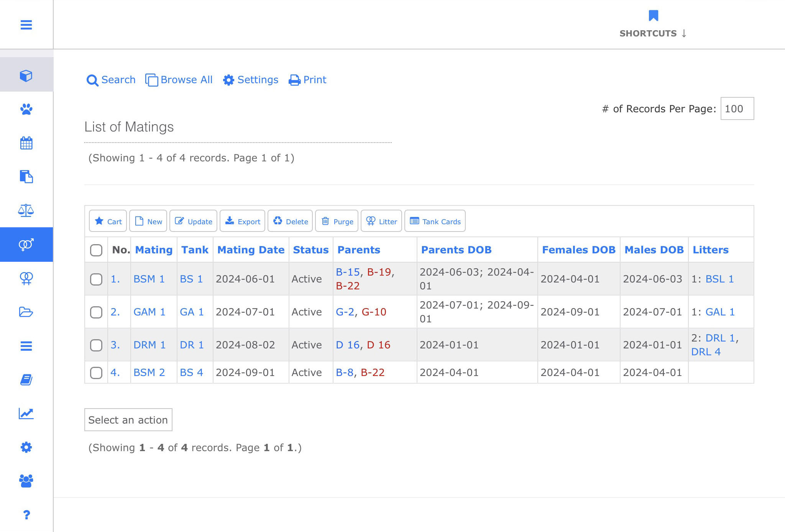Image resolution: width=785 pixels, height=532 pixels.
Task: Click the Purge button
Action: click(x=337, y=221)
